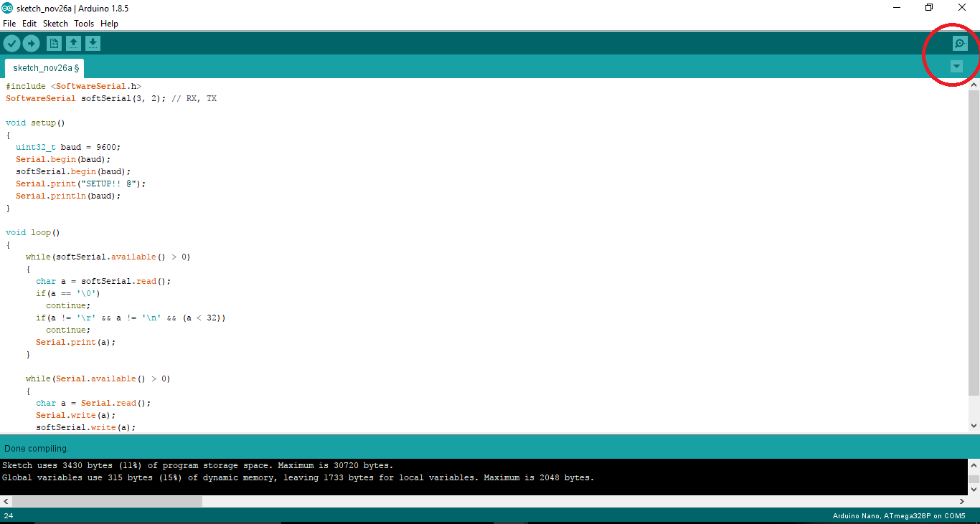The height and width of the screenshot is (524, 980).
Task: Expand the Tools menu
Action: click(84, 23)
